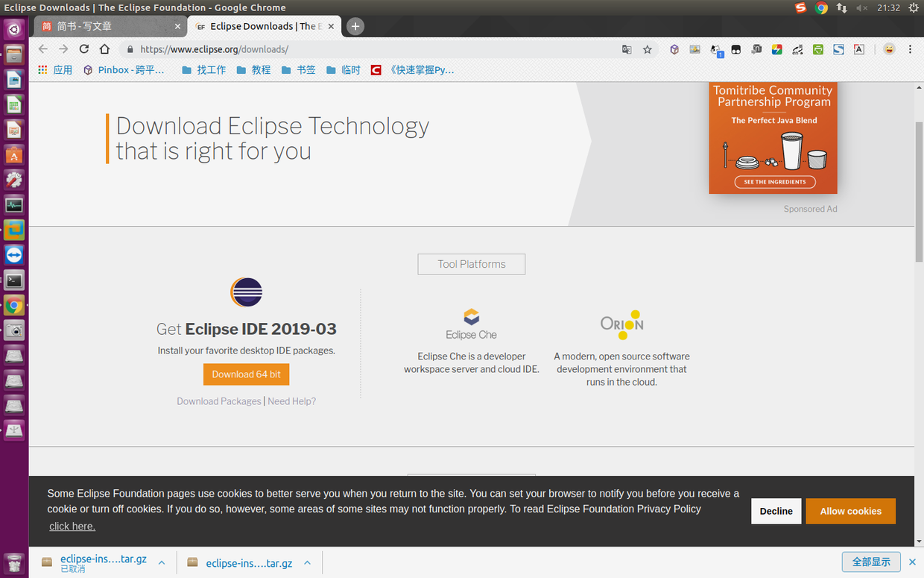Bookmark this page with the star icon
The height and width of the screenshot is (578, 924).
[x=648, y=49]
